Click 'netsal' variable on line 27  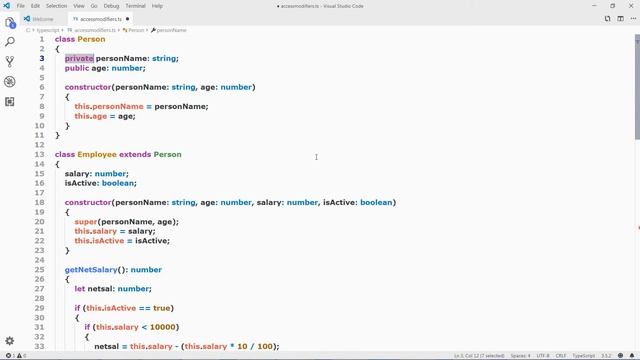tap(100, 289)
